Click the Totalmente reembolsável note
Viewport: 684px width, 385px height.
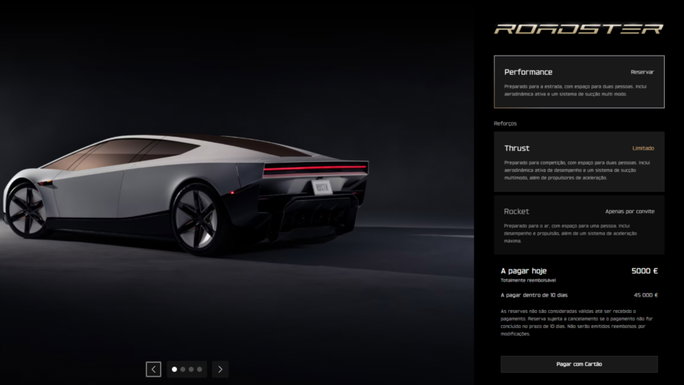(528, 280)
